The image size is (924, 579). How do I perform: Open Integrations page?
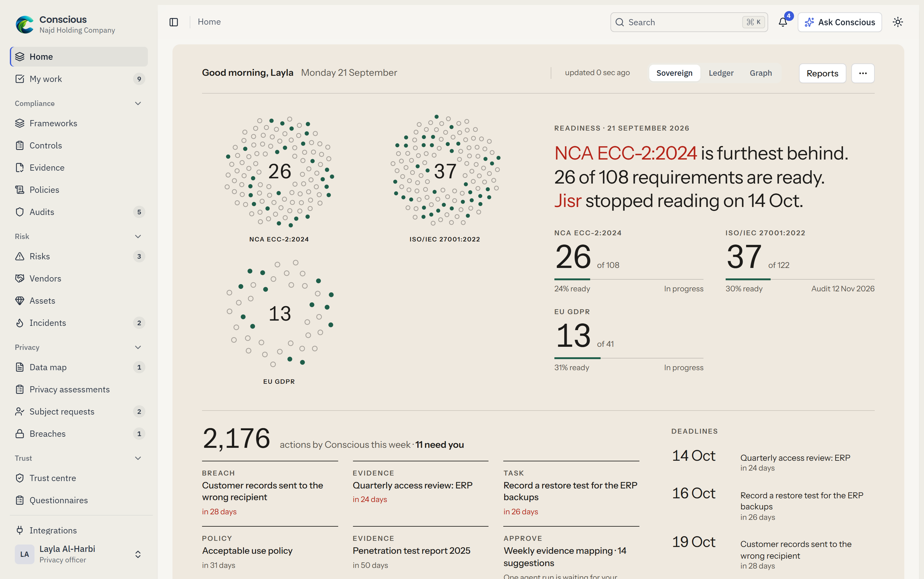(79, 531)
